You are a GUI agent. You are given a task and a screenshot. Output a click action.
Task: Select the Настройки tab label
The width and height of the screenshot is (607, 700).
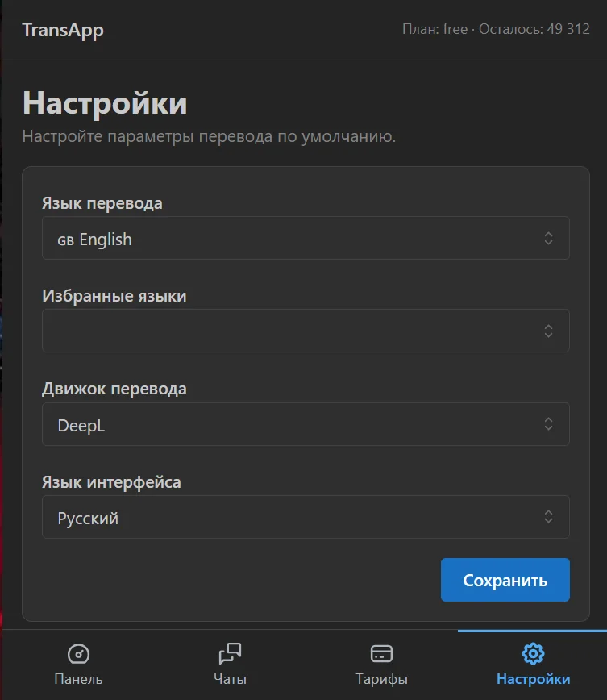coord(534,679)
